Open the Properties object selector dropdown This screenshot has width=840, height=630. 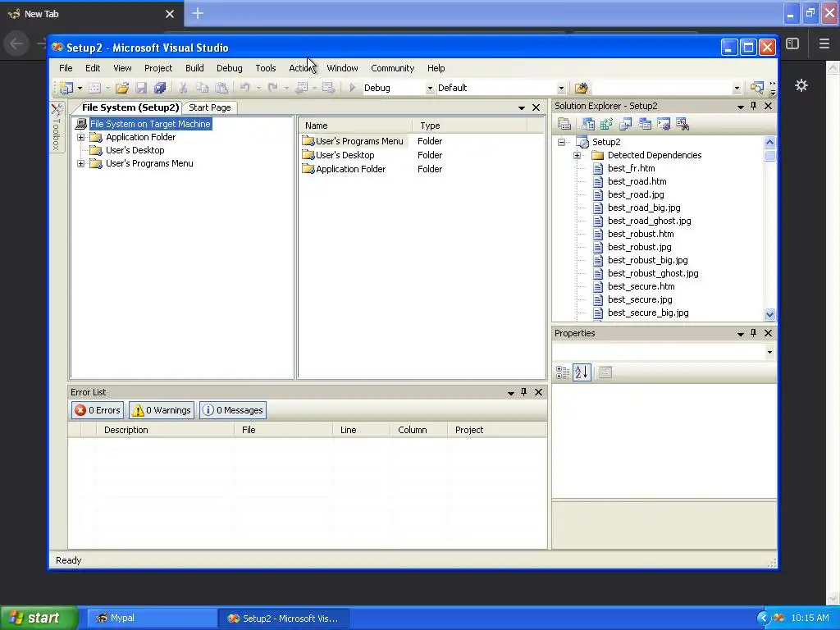click(769, 353)
